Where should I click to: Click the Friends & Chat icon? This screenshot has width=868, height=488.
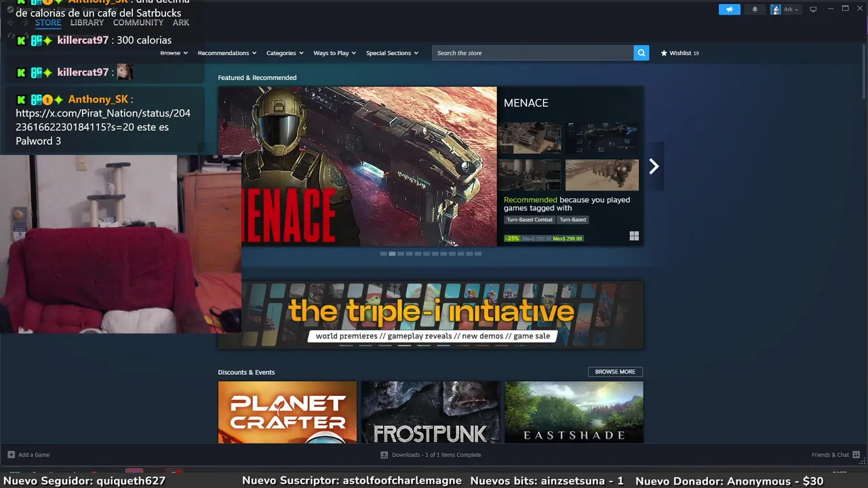tap(856, 455)
